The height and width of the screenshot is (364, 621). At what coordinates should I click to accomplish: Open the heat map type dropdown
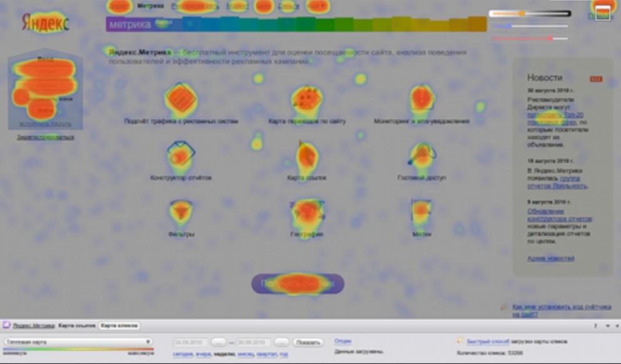tap(78, 342)
